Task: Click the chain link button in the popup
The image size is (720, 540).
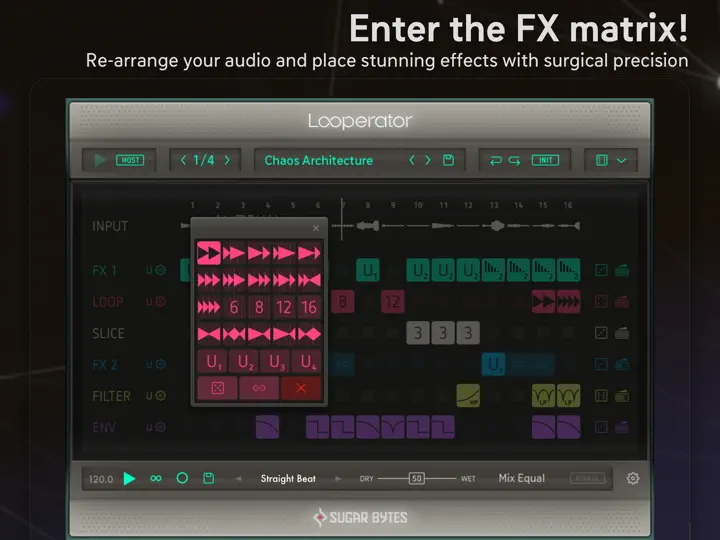Action: [x=259, y=388]
